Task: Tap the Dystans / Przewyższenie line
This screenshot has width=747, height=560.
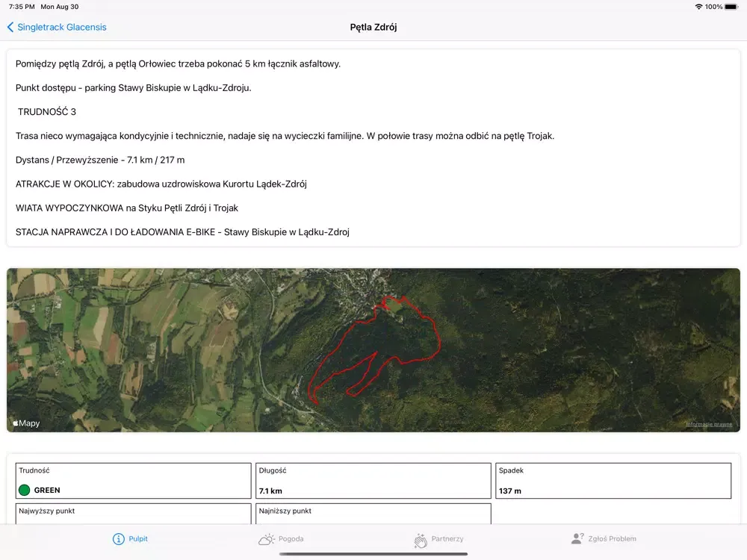Action: pos(100,160)
